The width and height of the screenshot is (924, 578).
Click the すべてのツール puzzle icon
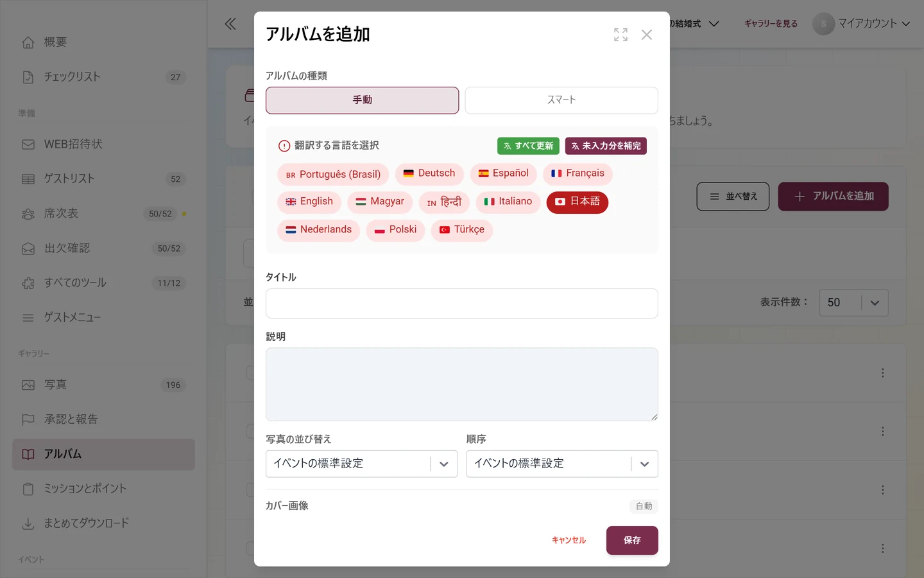tap(28, 283)
